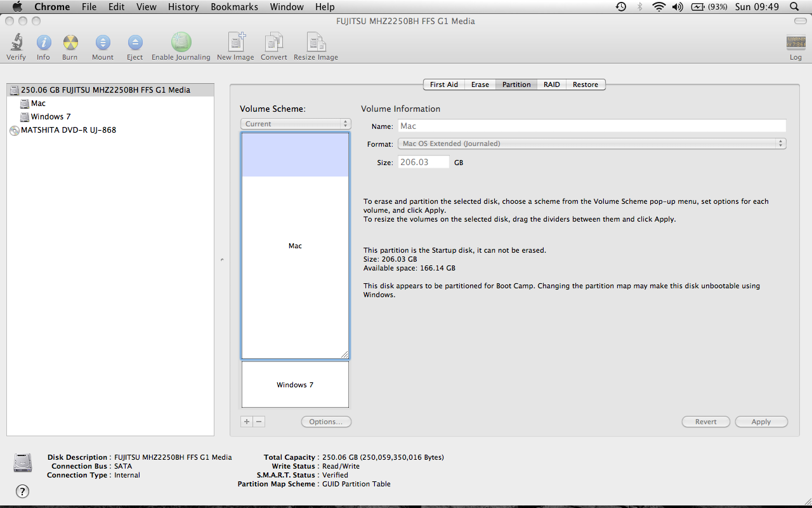Select 250.06 GB FUJITSU disk in sidebar

(110, 90)
